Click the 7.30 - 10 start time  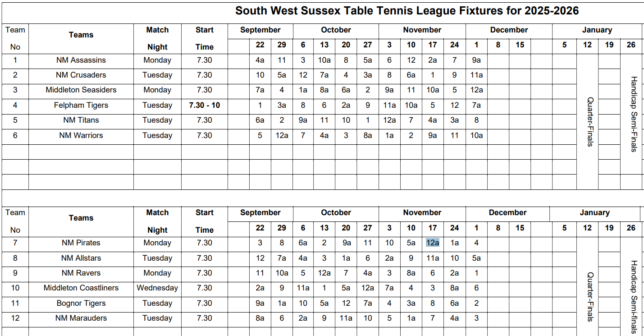(x=204, y=106)
